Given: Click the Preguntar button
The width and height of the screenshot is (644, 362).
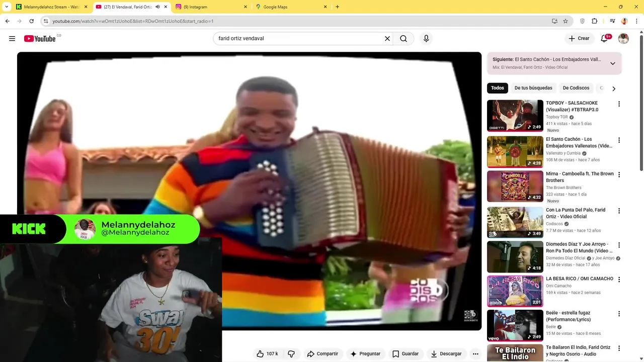Looking at the screenshot, I should 365,354.
